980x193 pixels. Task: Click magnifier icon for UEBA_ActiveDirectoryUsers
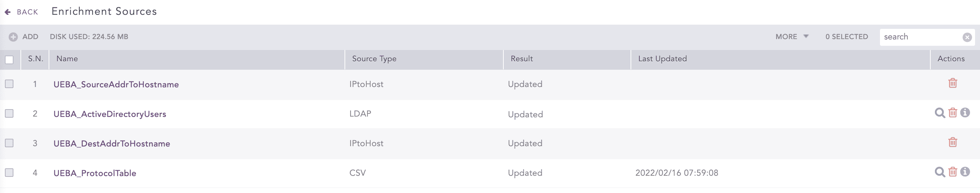[x=939, y=113]
